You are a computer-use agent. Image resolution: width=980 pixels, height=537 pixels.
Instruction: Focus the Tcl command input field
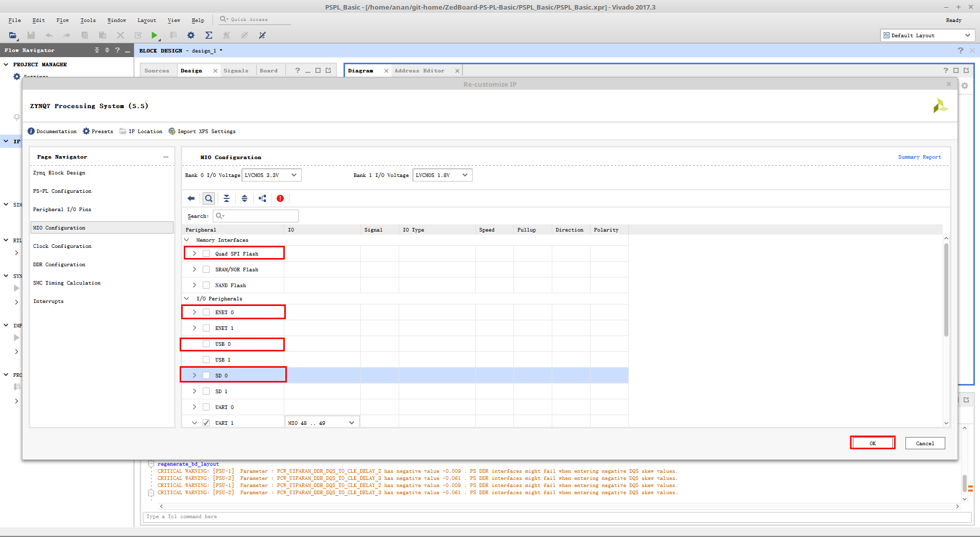(x=557, y=517)
